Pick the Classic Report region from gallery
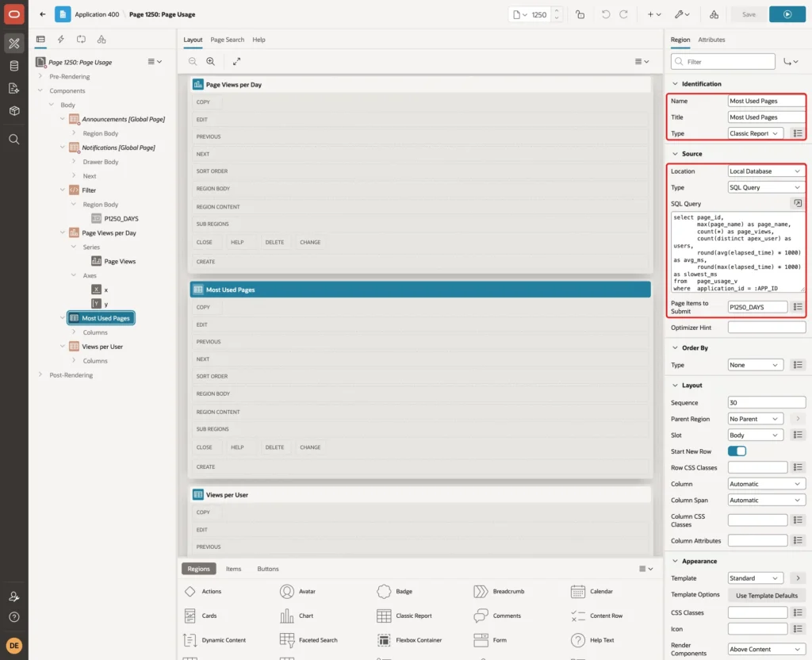The image size is (812, 660). tap(404, 616)
